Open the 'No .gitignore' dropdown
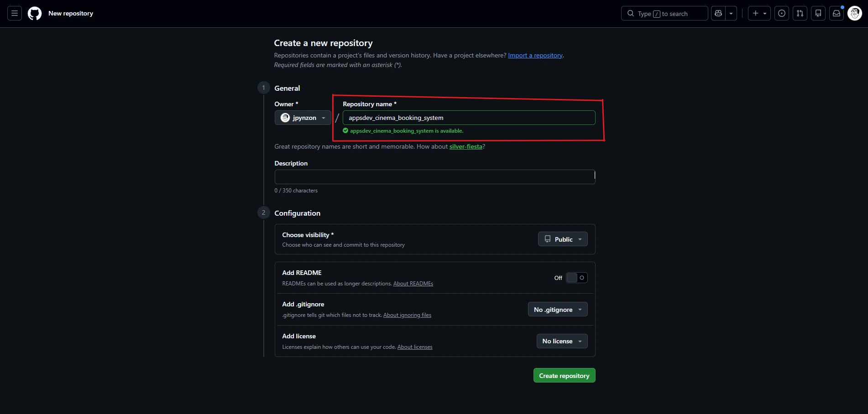 click(x=558, y=310)
